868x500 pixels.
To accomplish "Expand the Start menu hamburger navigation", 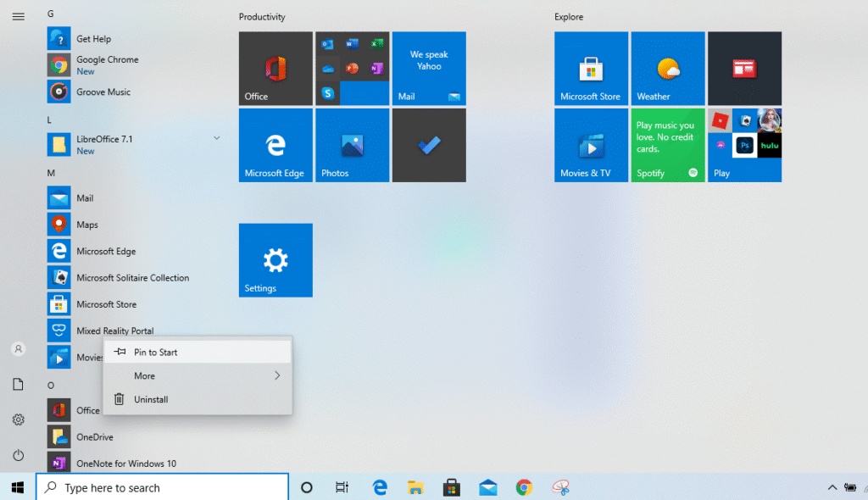I will 19,17.
